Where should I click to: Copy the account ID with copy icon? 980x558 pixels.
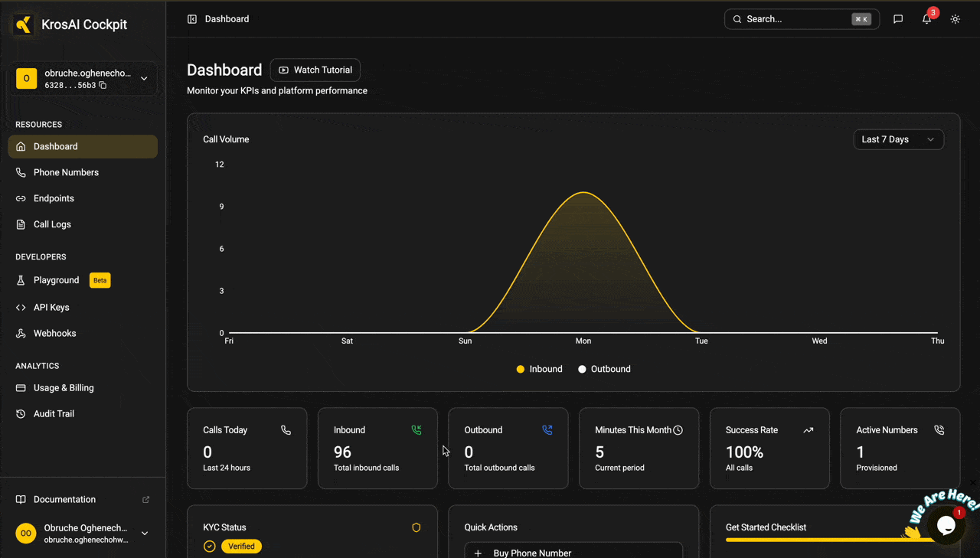(103, 86)
